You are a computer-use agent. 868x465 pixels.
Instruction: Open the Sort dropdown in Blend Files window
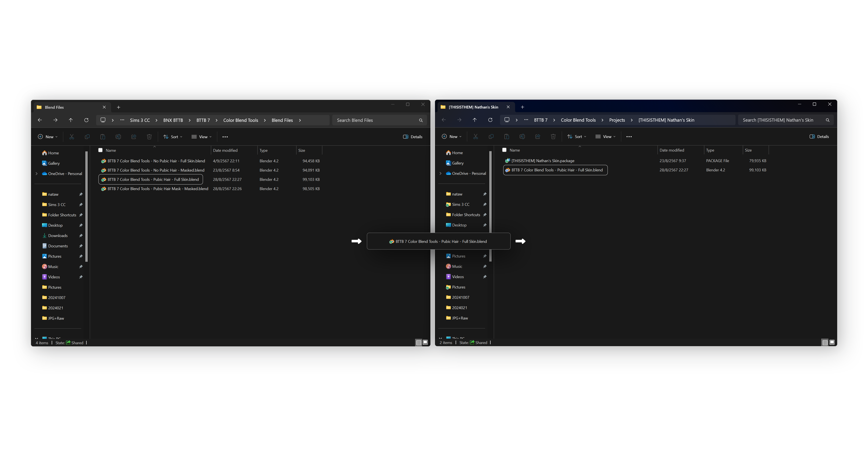click(x=173, y=137)
